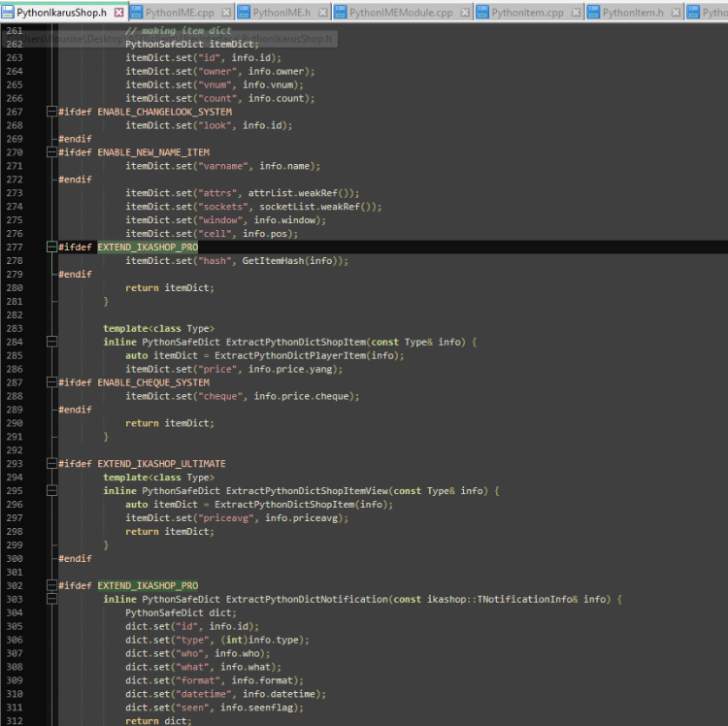This screenshot has width=728, height=726.
Task: Collapse the EXTEND_IKASHOP_ULTIMATE block at line 293
Action: tap(52, 463)
